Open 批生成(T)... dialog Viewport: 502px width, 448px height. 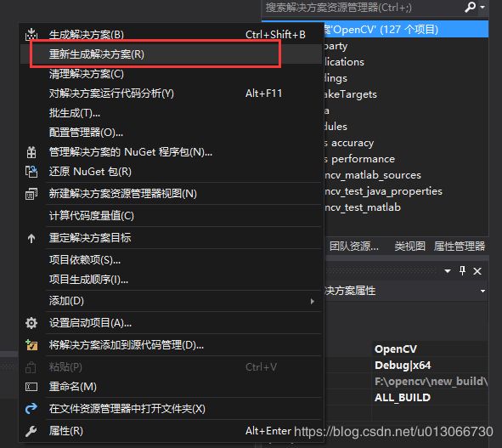172,113
